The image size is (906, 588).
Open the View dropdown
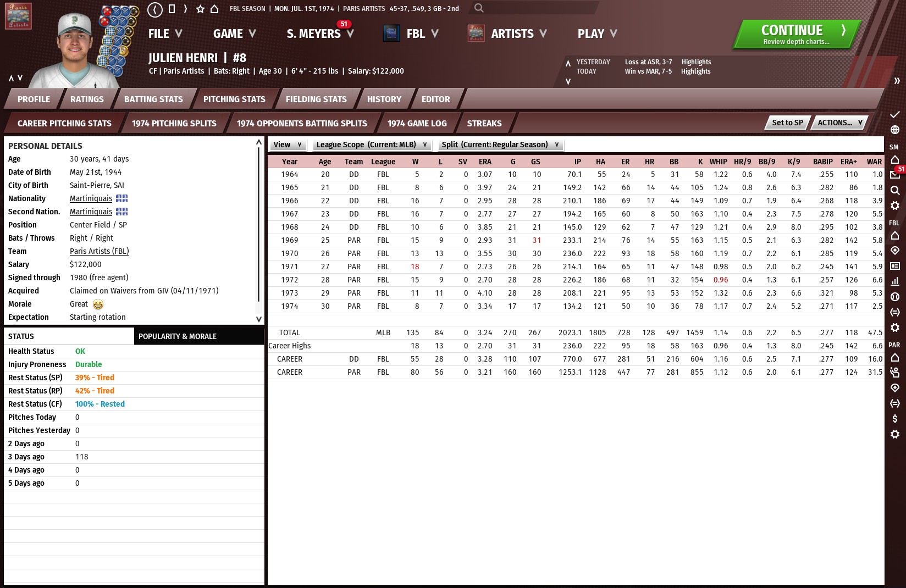tap(287, 145)
